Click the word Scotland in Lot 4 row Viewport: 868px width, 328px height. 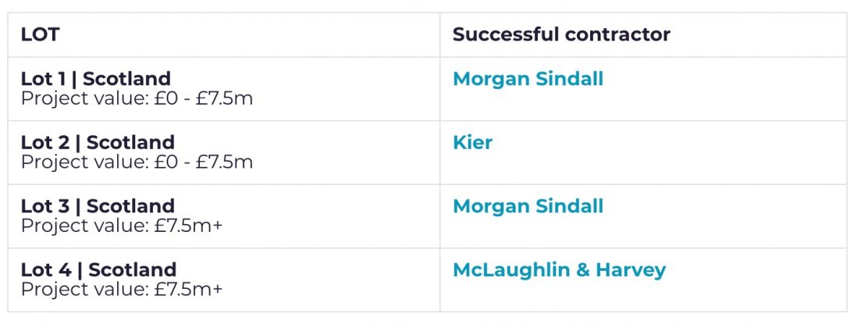pos(132,270)
